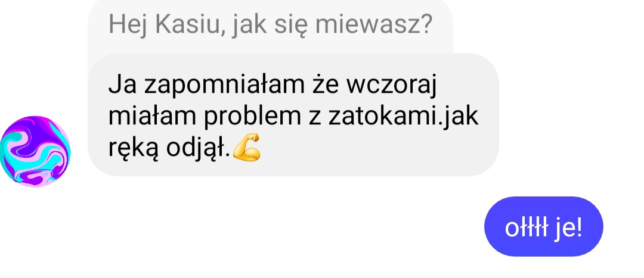Viewport: 644px width, 278px height.
Task: Click the text 'zatokami.jak' in the message
Action: [403, 117]
